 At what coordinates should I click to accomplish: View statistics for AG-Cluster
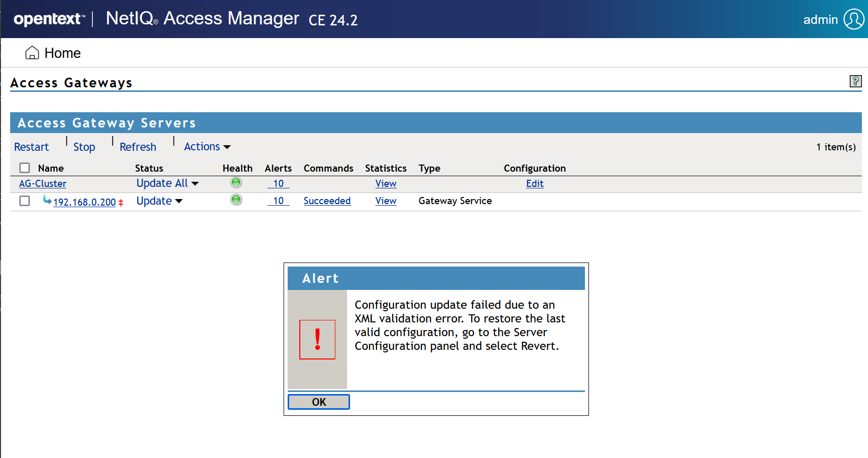pos(386,183)
